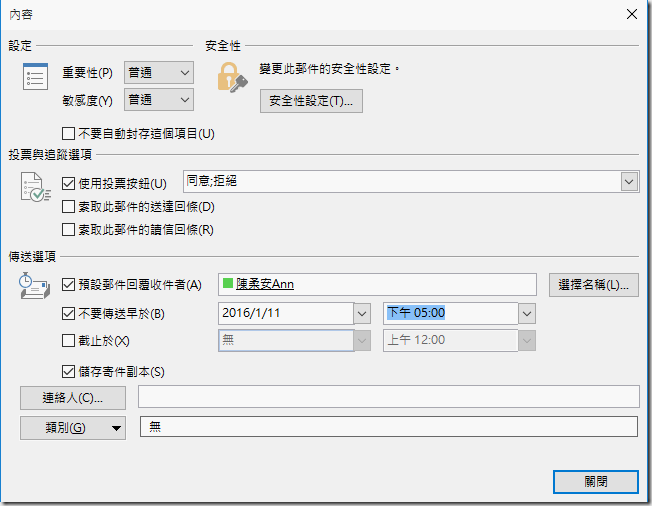Expand the voting buttons 同意;拒絕 dropdown

pos(629,181)
